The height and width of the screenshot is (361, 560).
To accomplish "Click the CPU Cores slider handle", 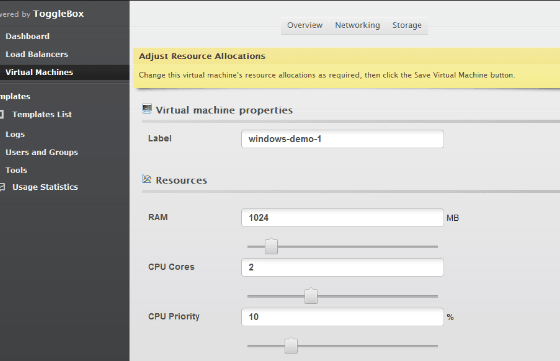I will 311,296.
